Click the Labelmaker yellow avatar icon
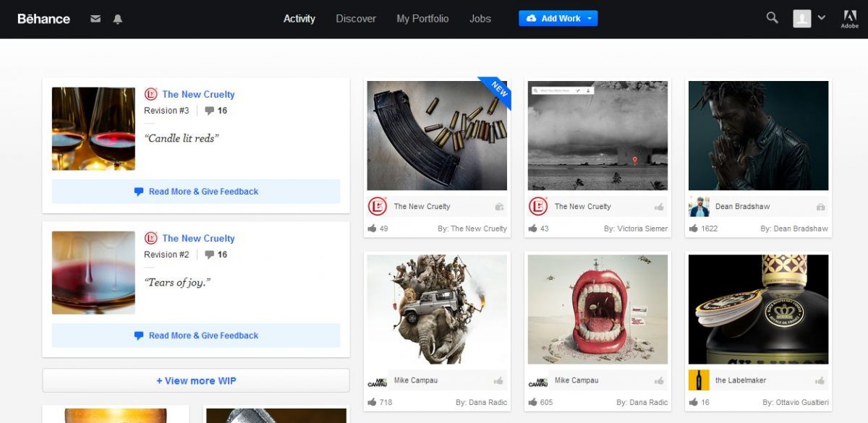The height and width of the screenshot is (423, 868). pos(699,380)
